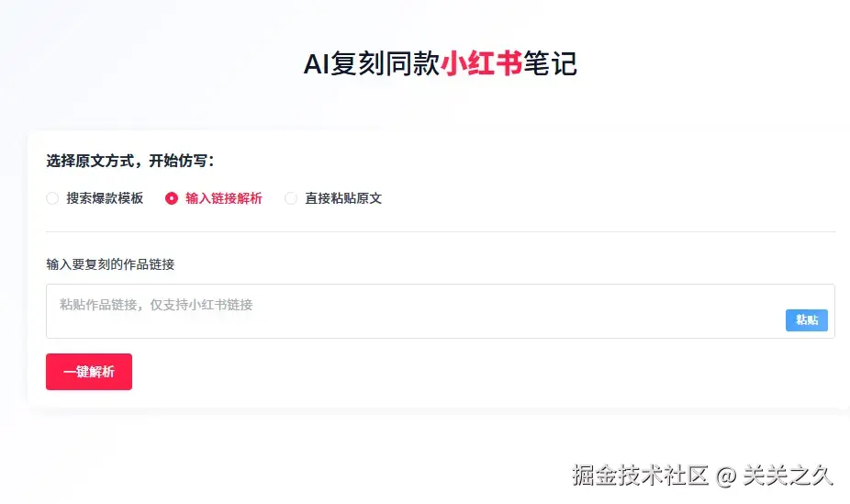This screenshot has width=850, height=504.
Task: Click the red 小红书 text in title
Action: [x=482, y=64]
